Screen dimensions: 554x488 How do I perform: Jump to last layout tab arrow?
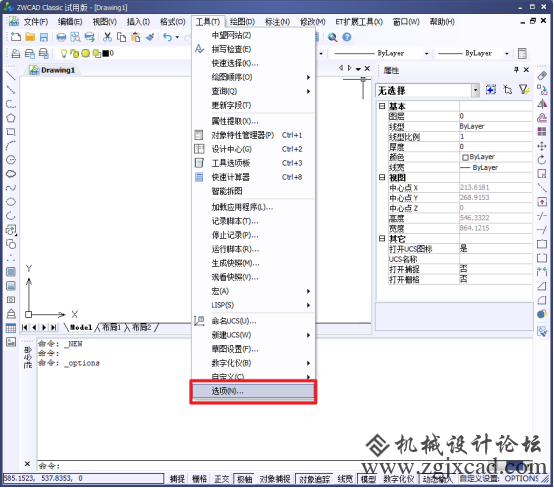(x=53, y=328)
